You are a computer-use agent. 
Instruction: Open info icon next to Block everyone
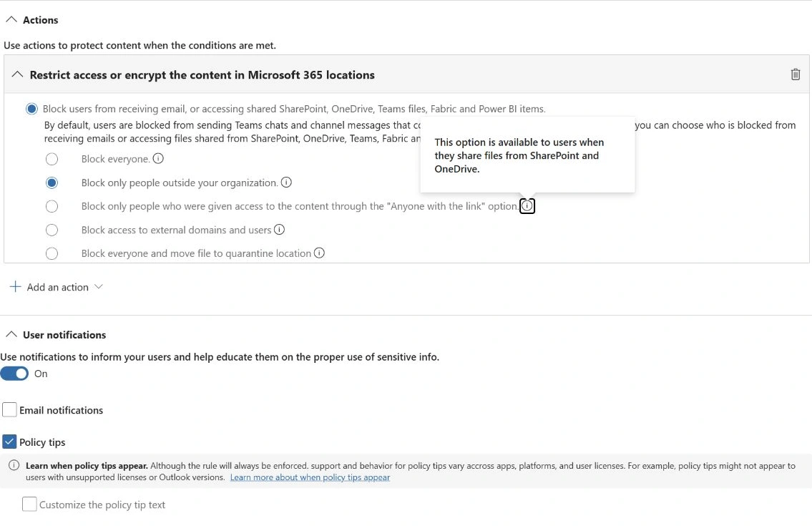[158, 159]
